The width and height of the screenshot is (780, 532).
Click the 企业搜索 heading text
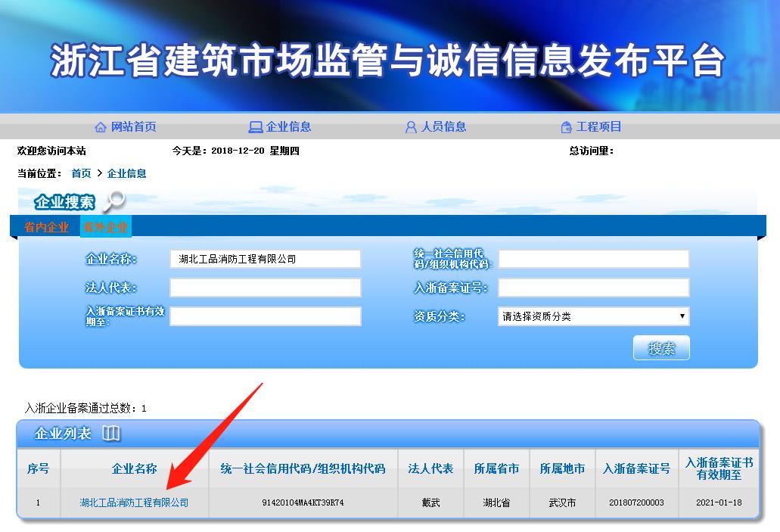(x=64, y=202)
